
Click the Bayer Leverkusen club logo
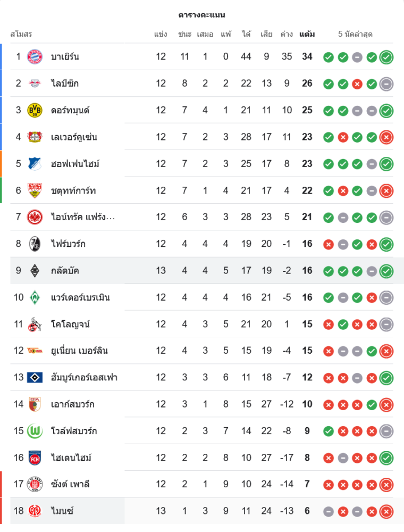(35, 137)
